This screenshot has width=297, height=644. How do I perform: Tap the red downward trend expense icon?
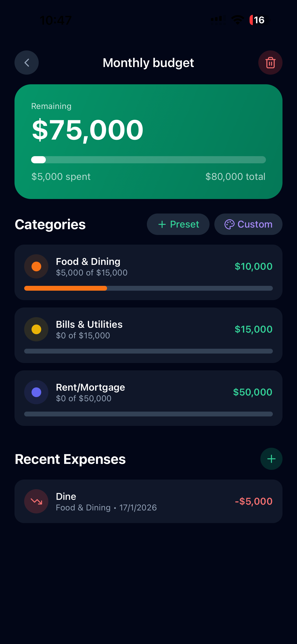pyautogui.click(x=36, y=501)
